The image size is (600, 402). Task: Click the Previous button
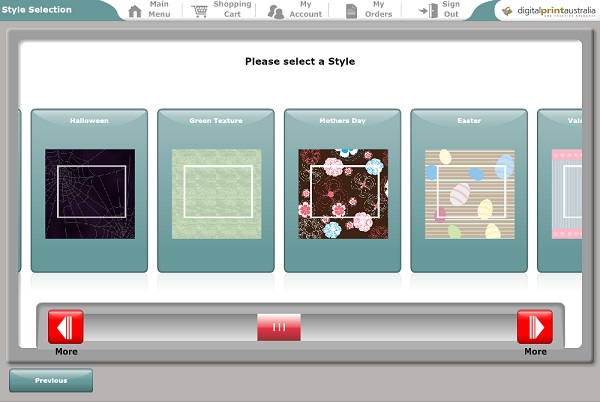(51, 380)
